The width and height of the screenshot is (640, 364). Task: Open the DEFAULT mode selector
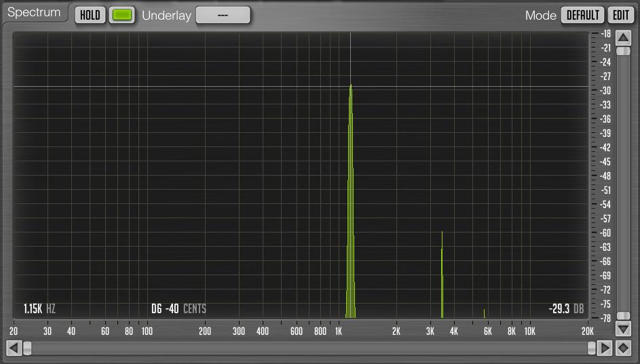pyautogui.click(x=582, y=15)
